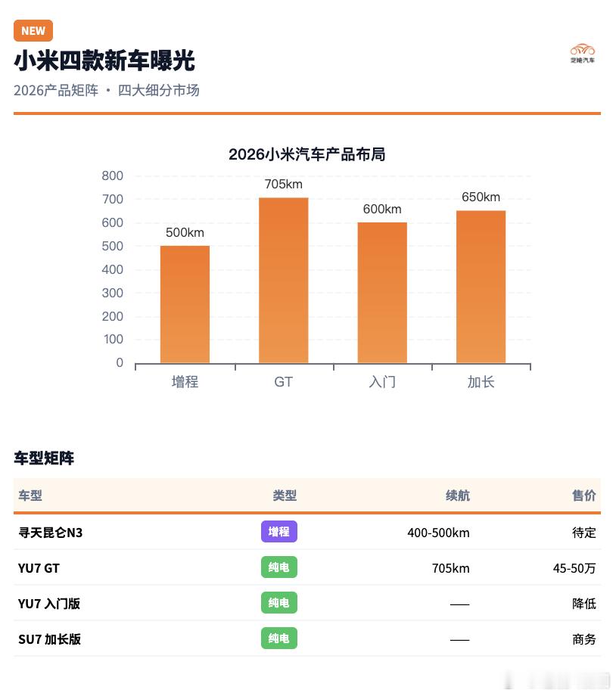Click the 纯电 badge in SU7 加长版 row

(279, 638)
